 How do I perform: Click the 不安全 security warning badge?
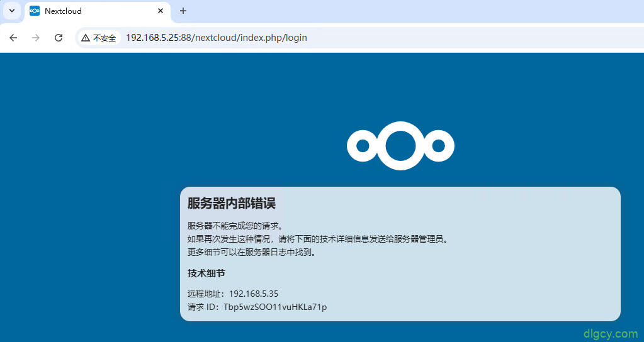point(99,38)
